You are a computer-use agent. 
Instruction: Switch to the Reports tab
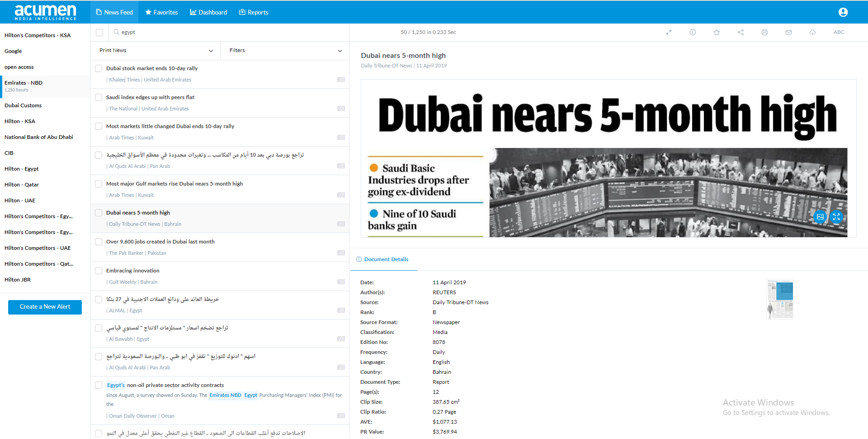click(x=254, y=12)
